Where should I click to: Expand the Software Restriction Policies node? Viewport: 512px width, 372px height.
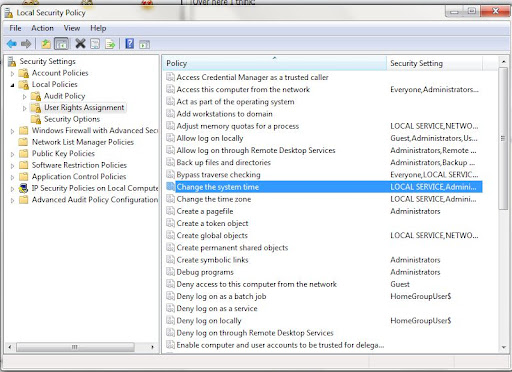12,166
